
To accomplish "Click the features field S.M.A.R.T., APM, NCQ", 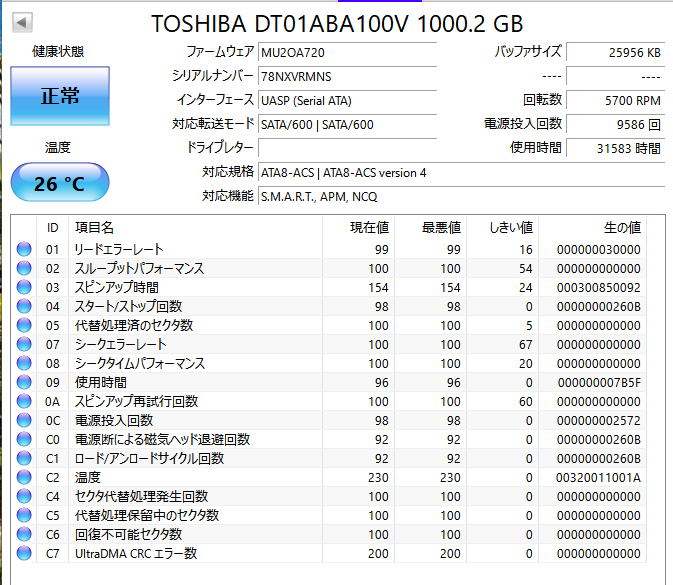I will point(461,197).
